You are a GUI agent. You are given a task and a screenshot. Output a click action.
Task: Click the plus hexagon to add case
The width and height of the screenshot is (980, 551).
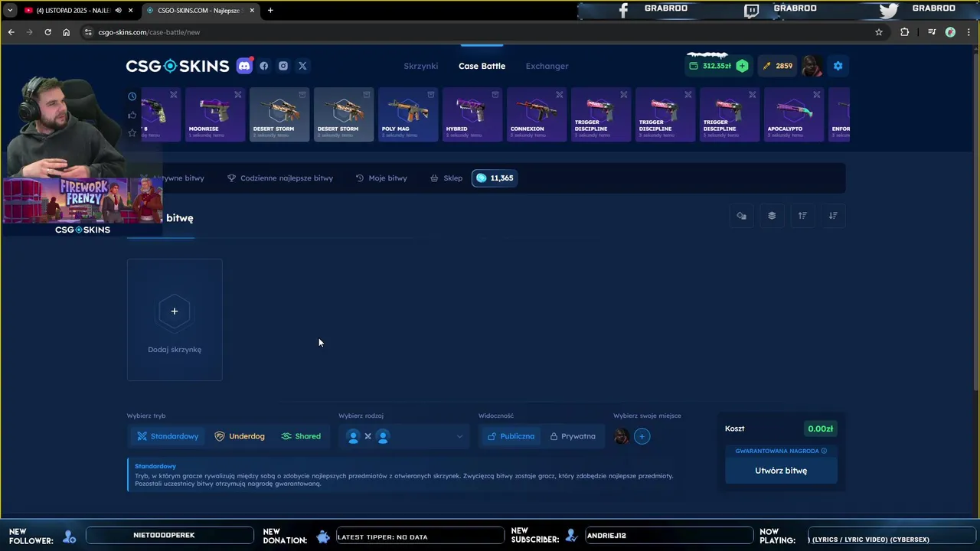175,311
